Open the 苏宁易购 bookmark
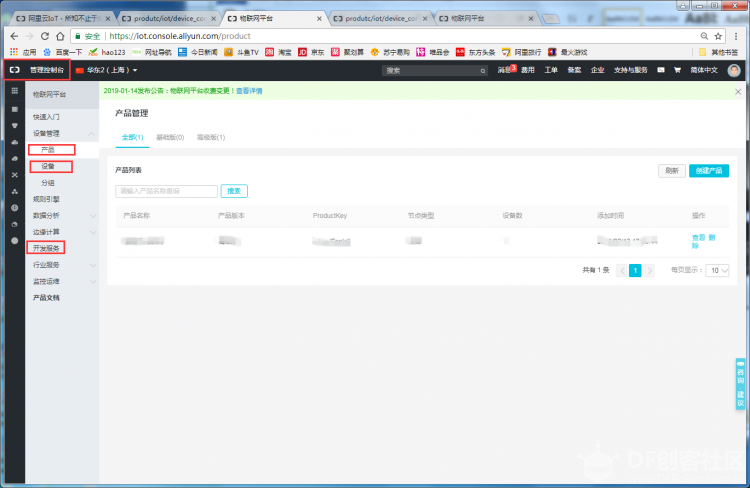750x488 pixels. (390, 52)
